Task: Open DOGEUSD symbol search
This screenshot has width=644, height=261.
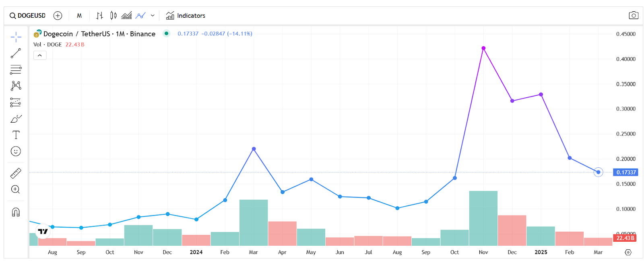Action: (28, 16)
